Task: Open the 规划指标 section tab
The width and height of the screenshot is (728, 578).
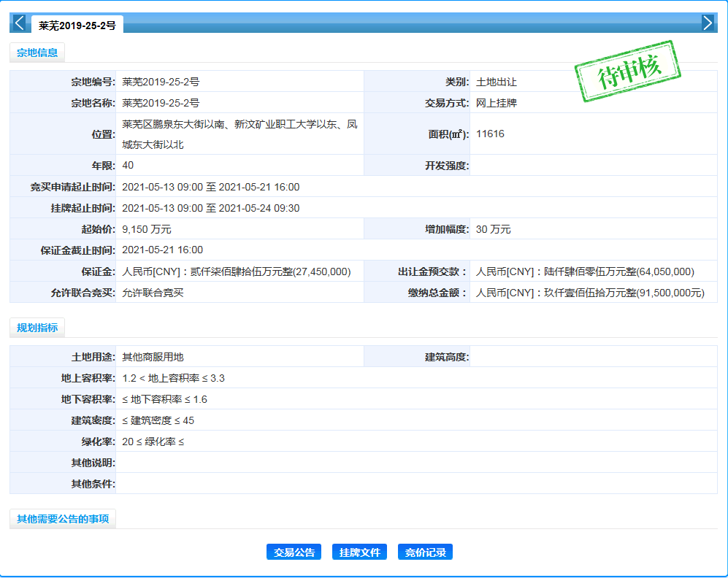Action: [37, 328]
